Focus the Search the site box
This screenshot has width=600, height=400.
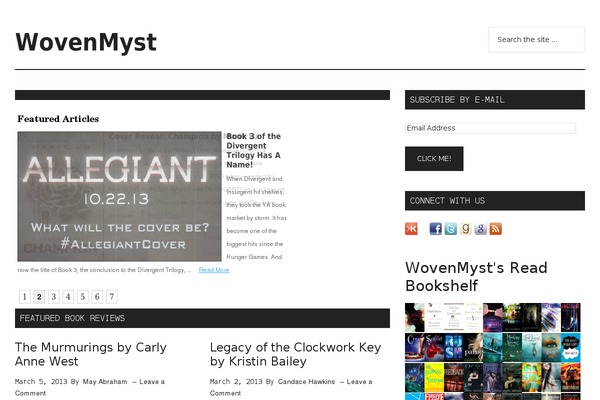click(x=536, y=40)
